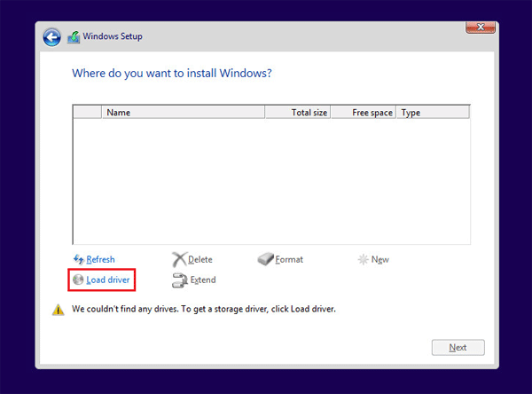Screen dimensions: 532x394
Task: Click the Delete X icon
Action: pos(179,259)
